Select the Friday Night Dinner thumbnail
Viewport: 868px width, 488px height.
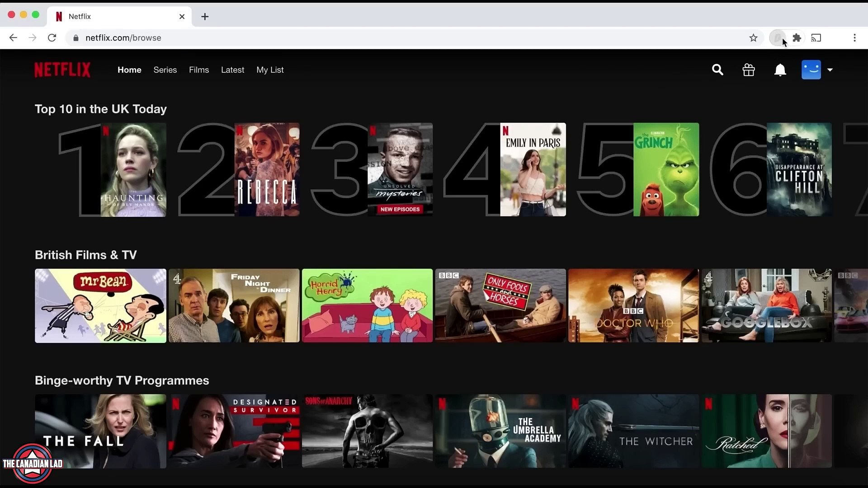(234, 306)
